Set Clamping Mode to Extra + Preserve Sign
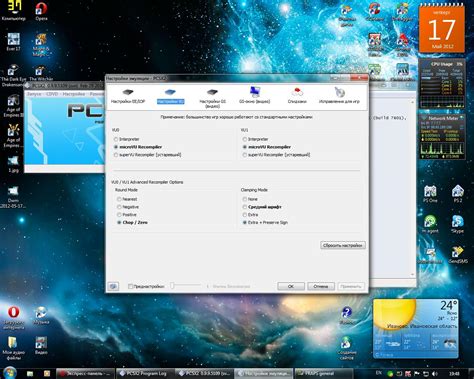Screen dimensions: 474x379 [265, 222]
